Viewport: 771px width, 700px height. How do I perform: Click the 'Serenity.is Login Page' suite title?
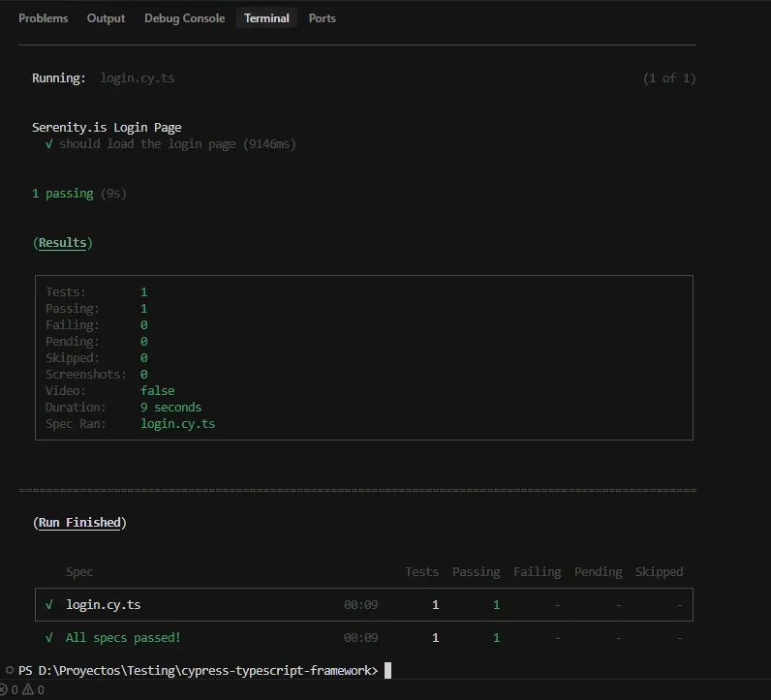(107, 128)
